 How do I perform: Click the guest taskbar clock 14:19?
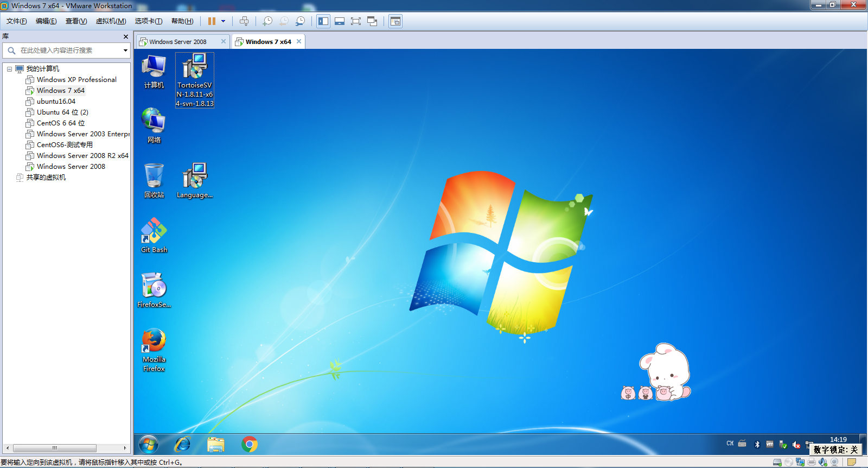click(838, 440)
